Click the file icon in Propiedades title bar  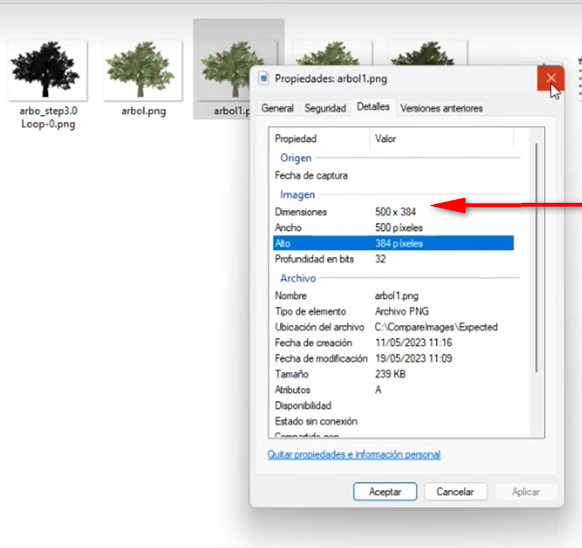click(264, 79)
